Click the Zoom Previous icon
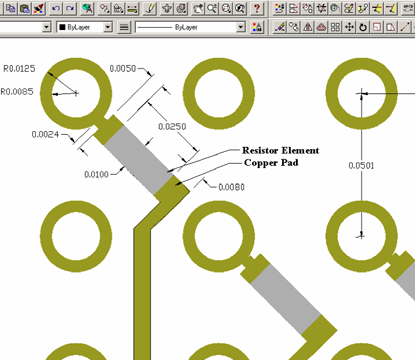 click(x=240, y=8)
